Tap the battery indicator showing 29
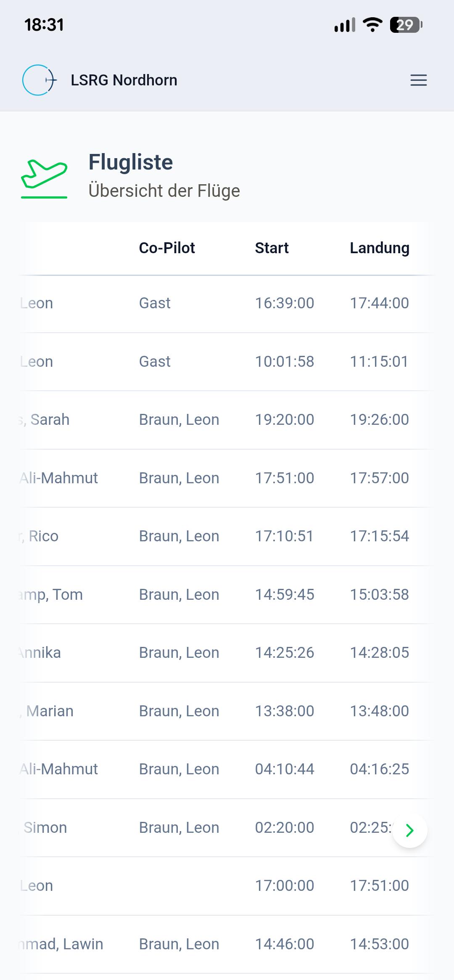The height and width of the screenshot is (980, 454). [x=406, y=25]
